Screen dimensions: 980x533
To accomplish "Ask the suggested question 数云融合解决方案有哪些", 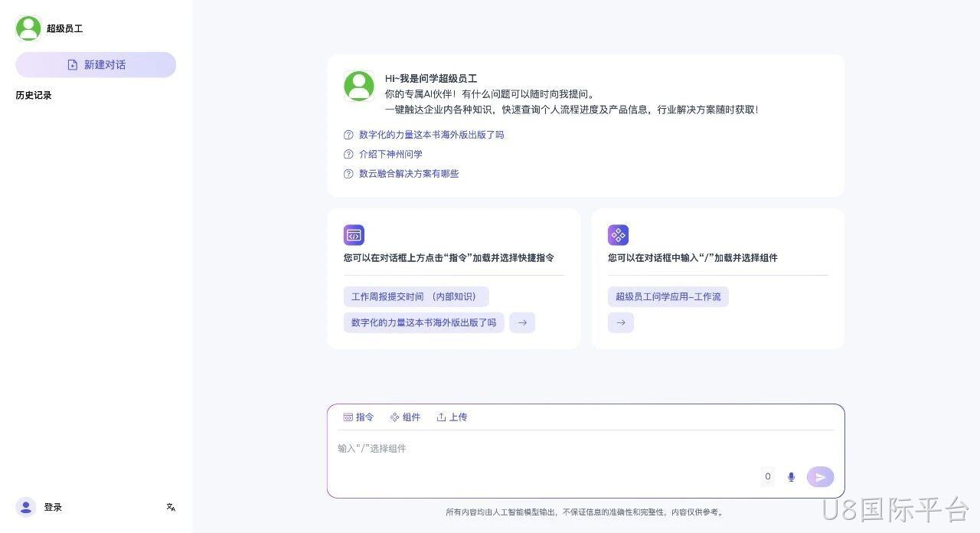I will [409, 174].
